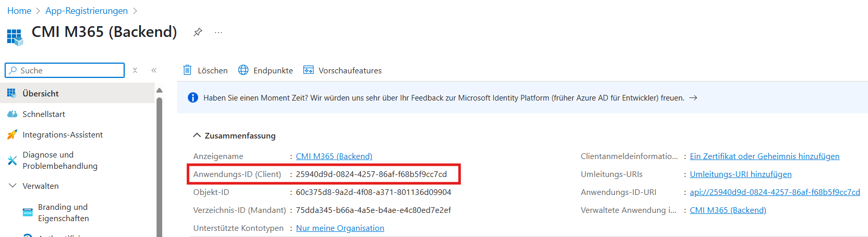The image size is (868, 237).
Task: Collapse the sidebar with double chevron icon
Action: (154, 70)
